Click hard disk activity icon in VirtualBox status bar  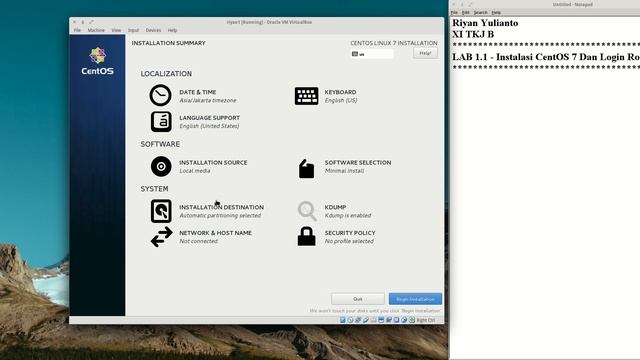pos(342,320)
